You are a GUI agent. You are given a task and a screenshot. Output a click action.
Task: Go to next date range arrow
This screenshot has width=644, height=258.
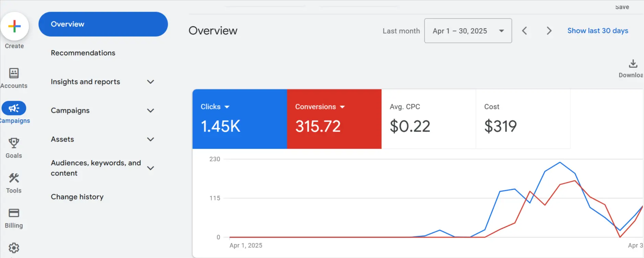549,31
